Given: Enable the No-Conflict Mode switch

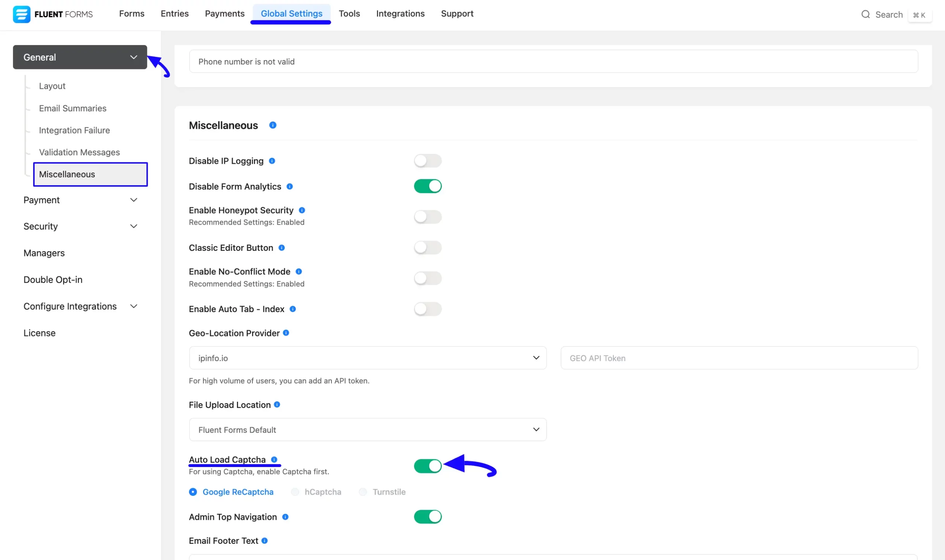Looking at the screenshot, I should [x=428, y=279].
